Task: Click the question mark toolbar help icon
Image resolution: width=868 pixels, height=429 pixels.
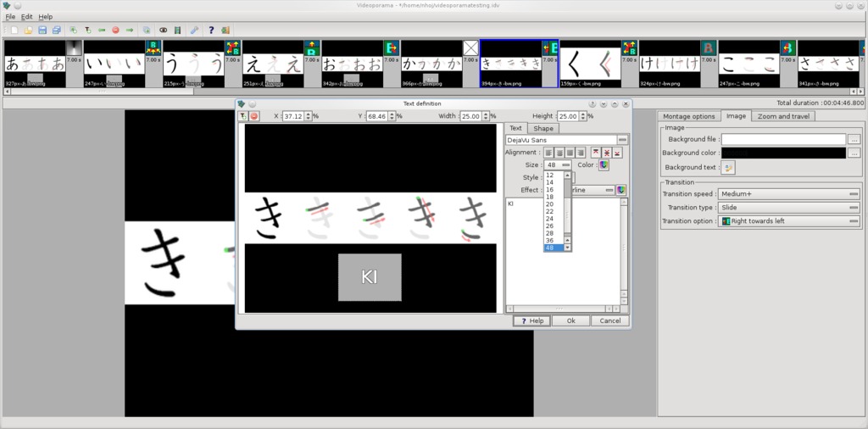Action: click(211, 30)
